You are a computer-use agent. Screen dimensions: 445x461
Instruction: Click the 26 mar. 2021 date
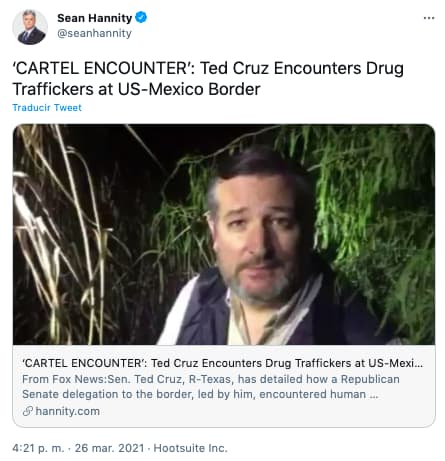pos(109,448)
